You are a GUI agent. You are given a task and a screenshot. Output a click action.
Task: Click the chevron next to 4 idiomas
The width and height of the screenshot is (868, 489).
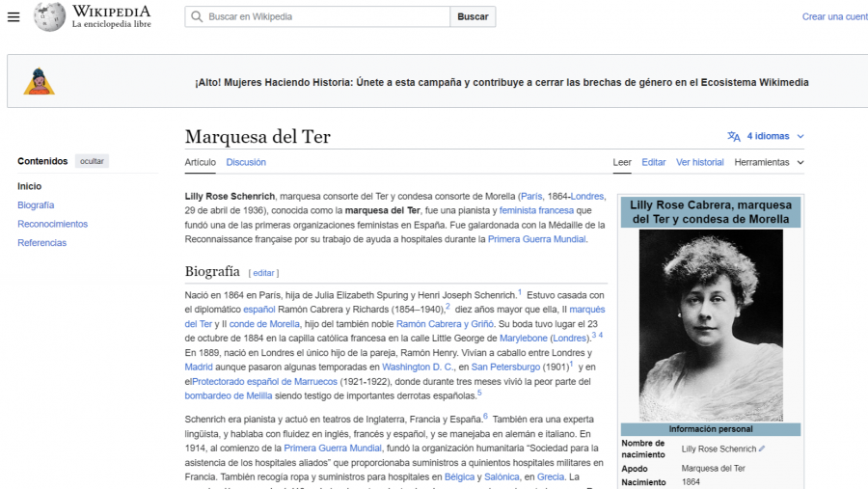[800, 136]
